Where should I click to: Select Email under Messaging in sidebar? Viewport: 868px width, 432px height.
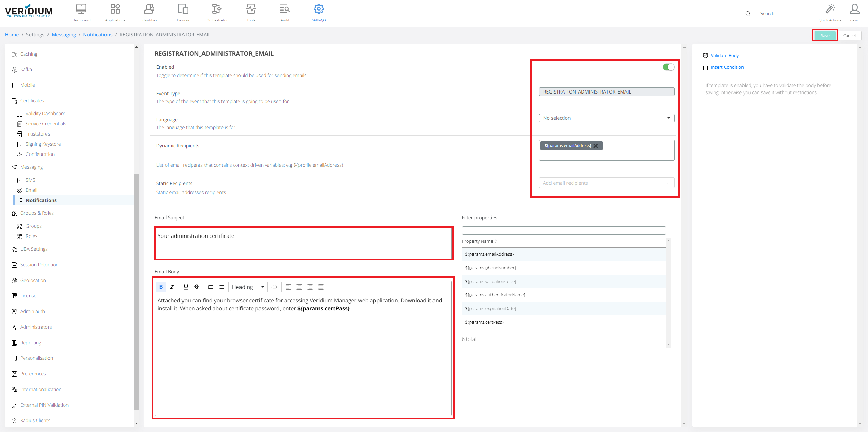(32, 190)
